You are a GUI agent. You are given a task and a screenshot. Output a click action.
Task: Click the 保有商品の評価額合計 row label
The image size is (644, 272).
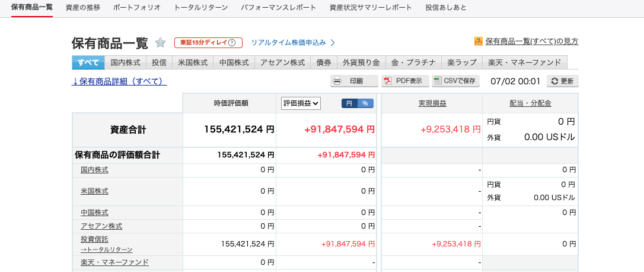point(117,155)
